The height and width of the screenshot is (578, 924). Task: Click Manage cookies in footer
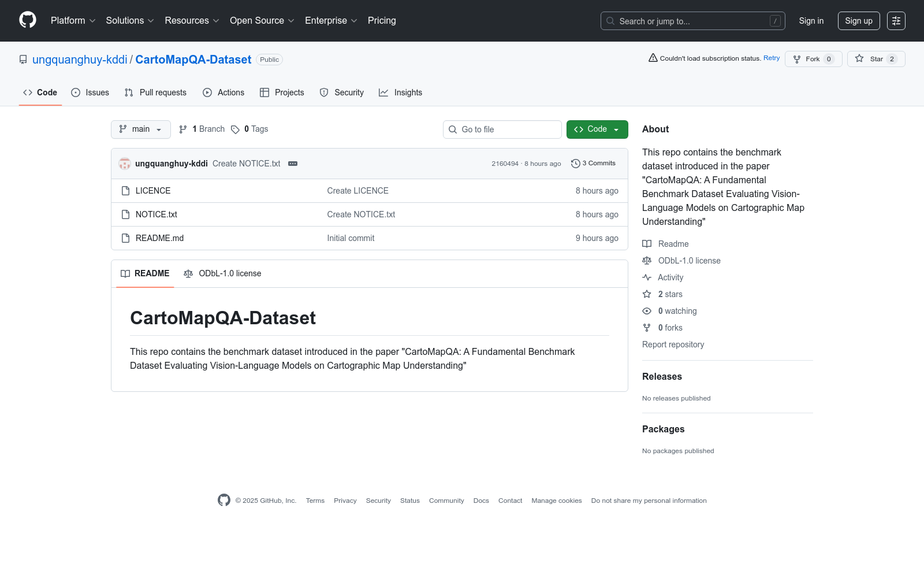[x=557, y=501]
